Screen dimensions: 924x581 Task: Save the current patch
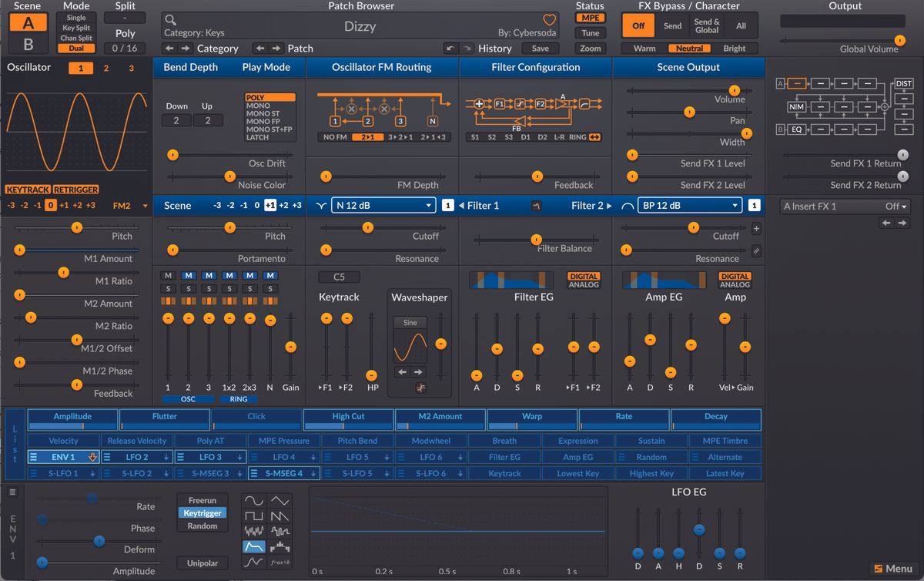(x=540, y=48)
